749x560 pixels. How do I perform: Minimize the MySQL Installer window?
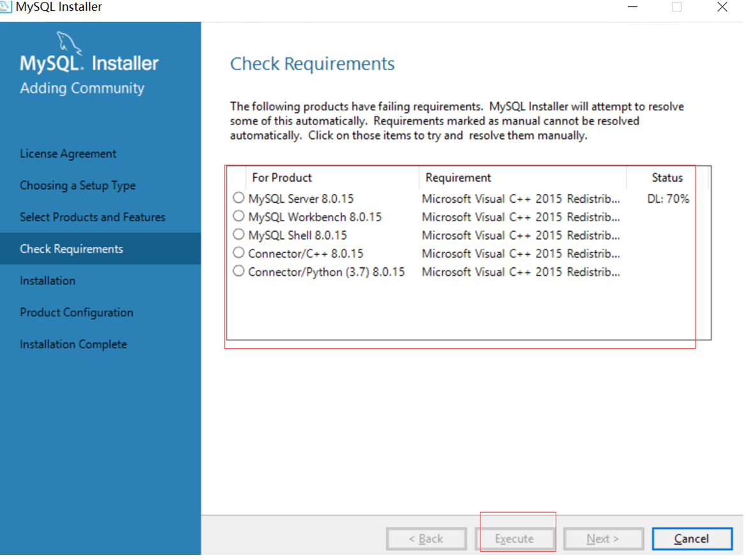[632, 6]
